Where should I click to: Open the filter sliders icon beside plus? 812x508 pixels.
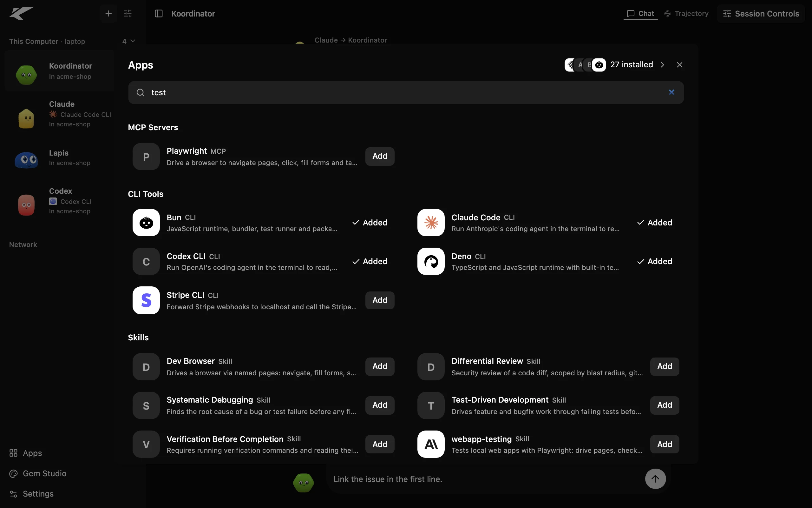click(x=128, y=13)
